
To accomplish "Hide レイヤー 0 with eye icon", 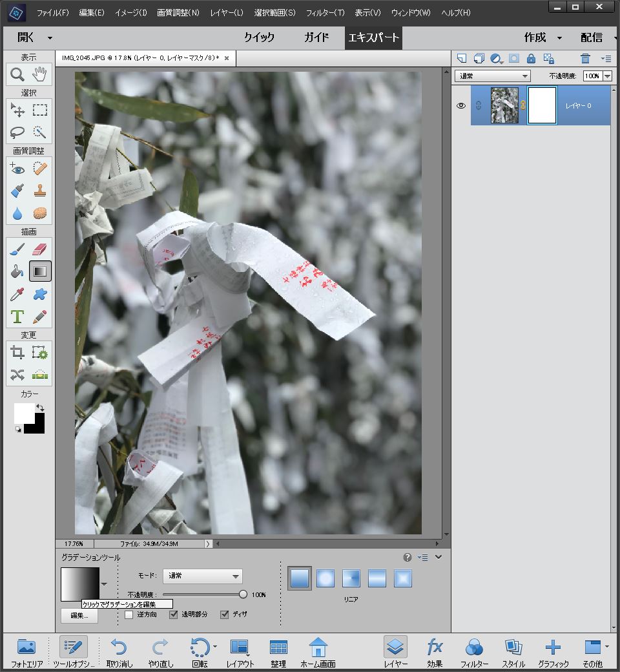I will (461, 105).
